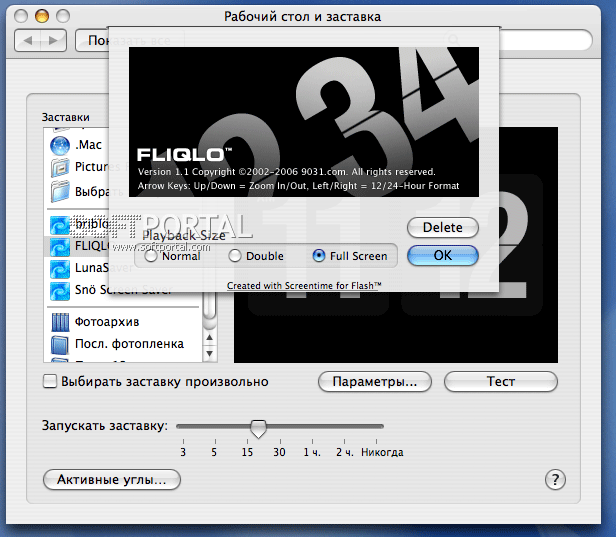Image resolution: width=616 pixels, height=537 pixels.
Task: Click the Pictures folder icon in list
Action: [x=60, y=167]
